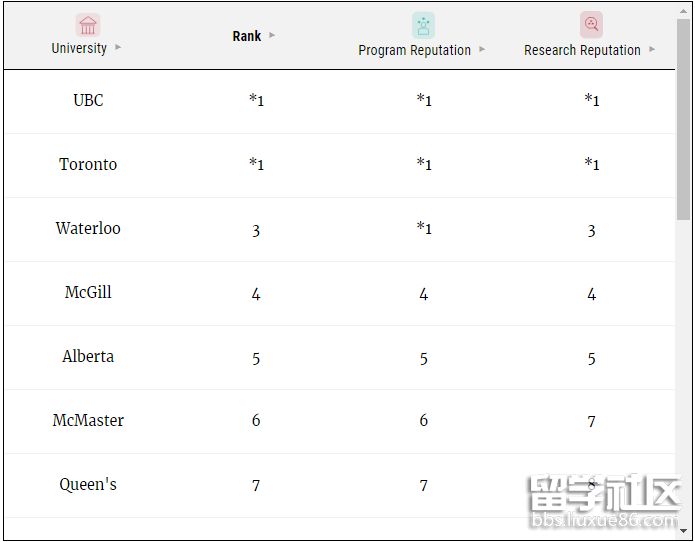Viewport: 695px width, 542px height.
Task: Click the University building icon
Action: [x=88, y=25]
